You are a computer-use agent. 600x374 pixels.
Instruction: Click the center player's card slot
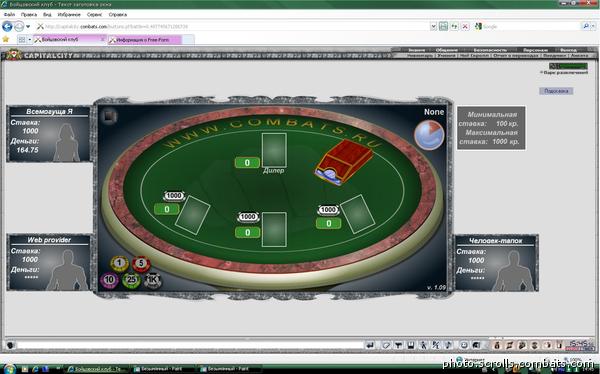[274, 229]
